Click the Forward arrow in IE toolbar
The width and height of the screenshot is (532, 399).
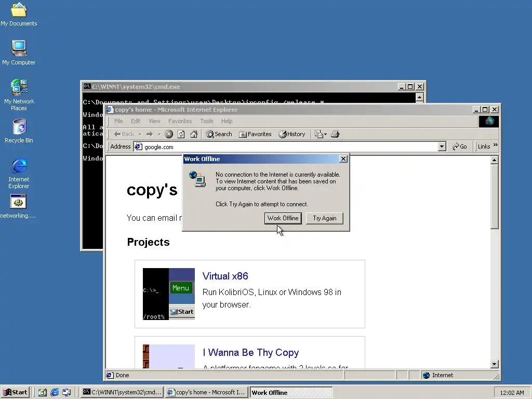point(150,134)
